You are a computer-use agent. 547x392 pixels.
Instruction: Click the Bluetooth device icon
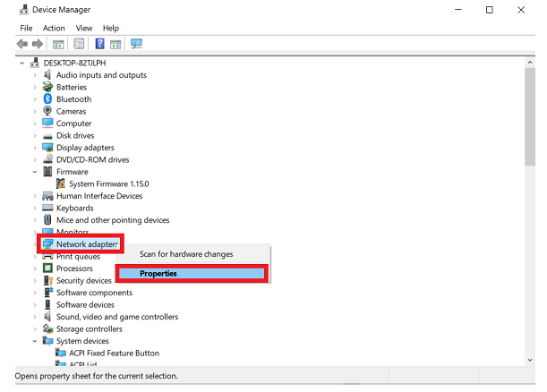tap(47, 99)
